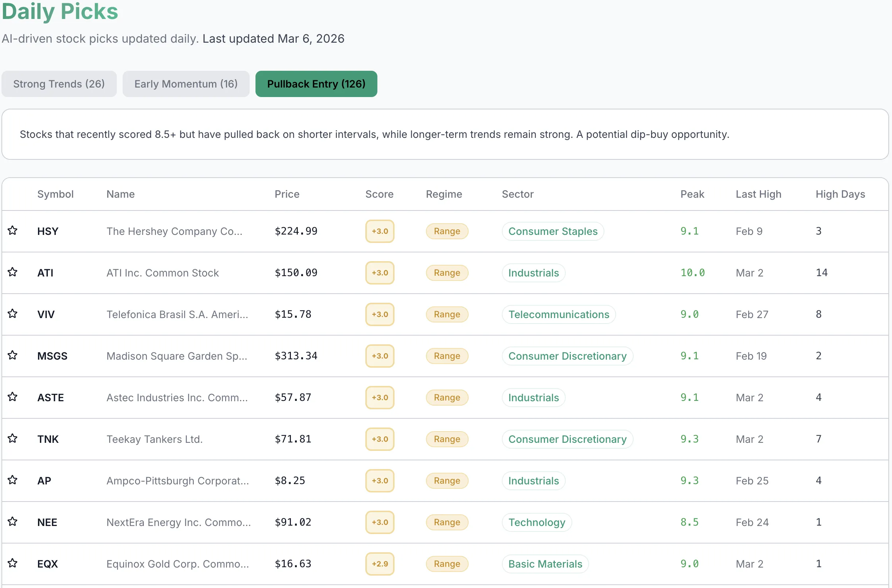Sort by the Score column header
This screenshot has width=892, height=588.
tap(379, 194)
